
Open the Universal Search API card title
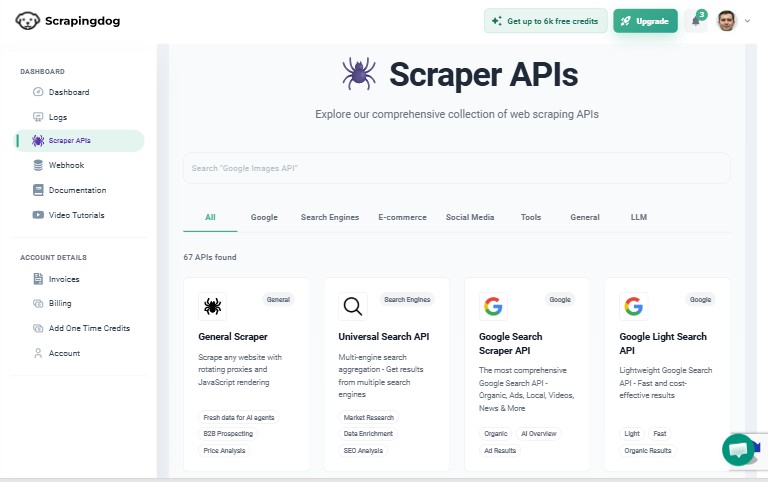tap(384, 337)
